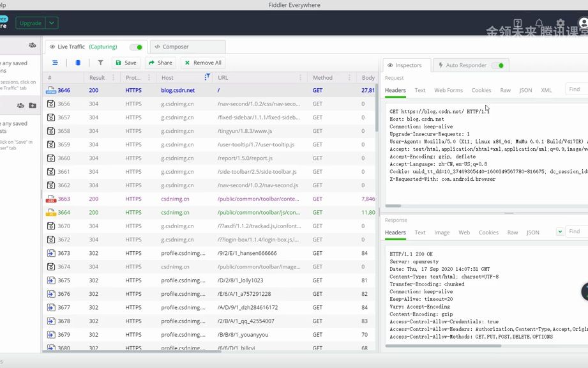The width and height of the screenshot is (588, 368).
Task: Click the blue stream/decode icon in toolbar
Action: tap(78, 63)
